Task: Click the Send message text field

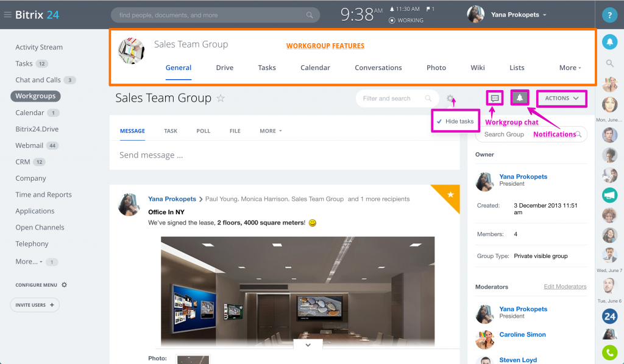Action: (x=285, y=155)
